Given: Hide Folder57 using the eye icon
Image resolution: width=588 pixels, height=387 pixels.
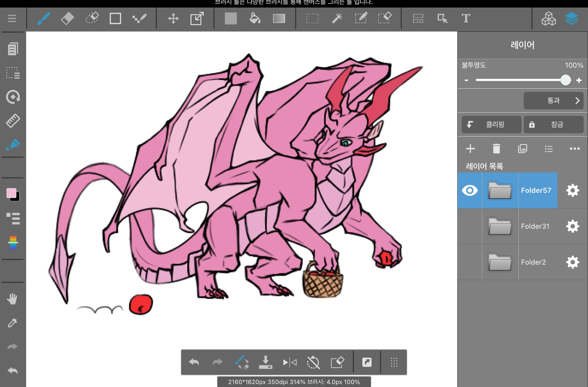Looking at the screenshot, I should pos(470,190).
